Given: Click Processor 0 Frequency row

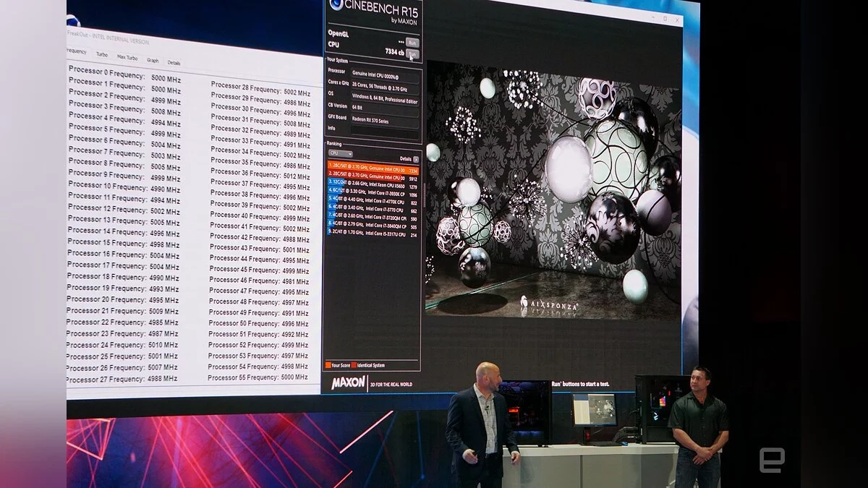Looking at the screenshot, I should (124, 74).
